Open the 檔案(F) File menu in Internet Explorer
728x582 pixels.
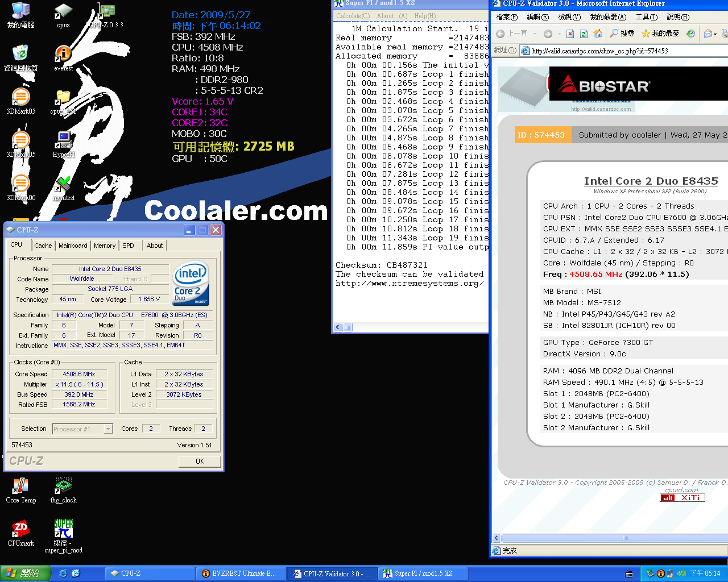coord(507,17)
